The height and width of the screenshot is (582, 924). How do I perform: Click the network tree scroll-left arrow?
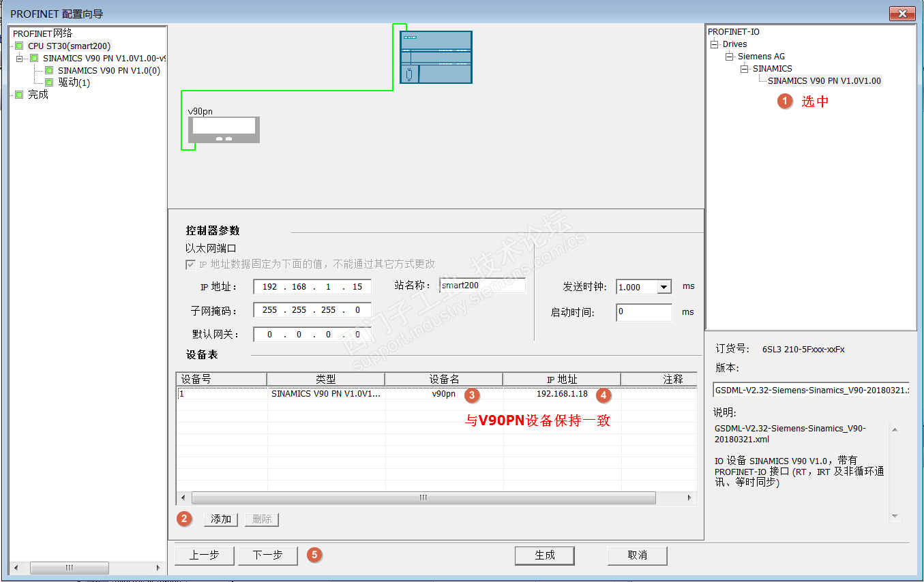(x=16, y=568)
